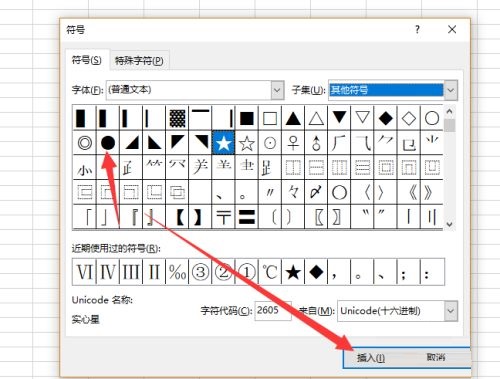Close the 符号 dialog
The height and width of the screenshot is (379, 500).
pyautogui.click(x=452, y=30)
